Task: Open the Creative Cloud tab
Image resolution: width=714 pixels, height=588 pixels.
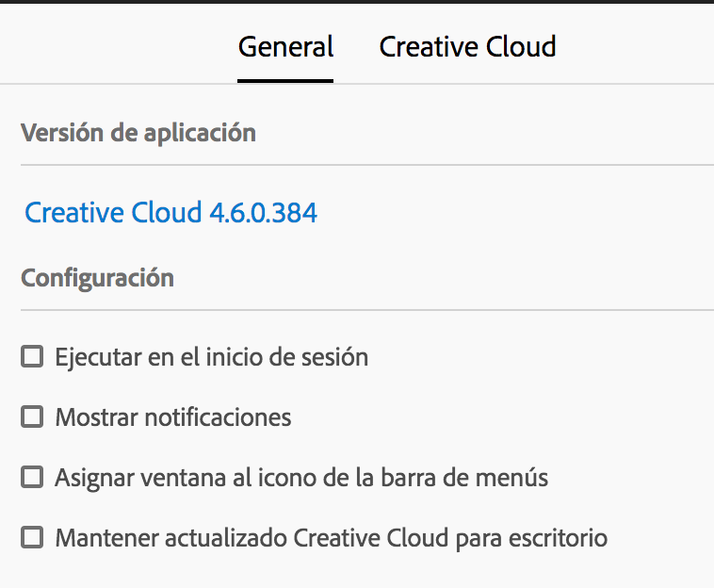Action: coord(467,47)
